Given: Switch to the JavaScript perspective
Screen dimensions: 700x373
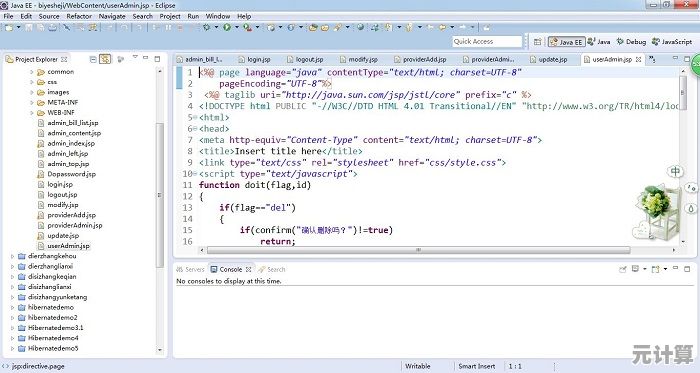Looking at the screenshot, I should [x=672, y=41].
